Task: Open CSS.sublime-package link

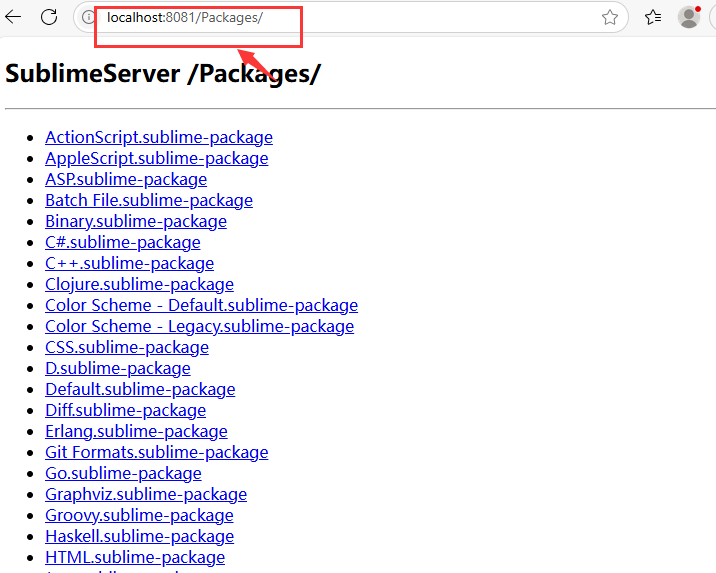Action: [x=127, y=347]
